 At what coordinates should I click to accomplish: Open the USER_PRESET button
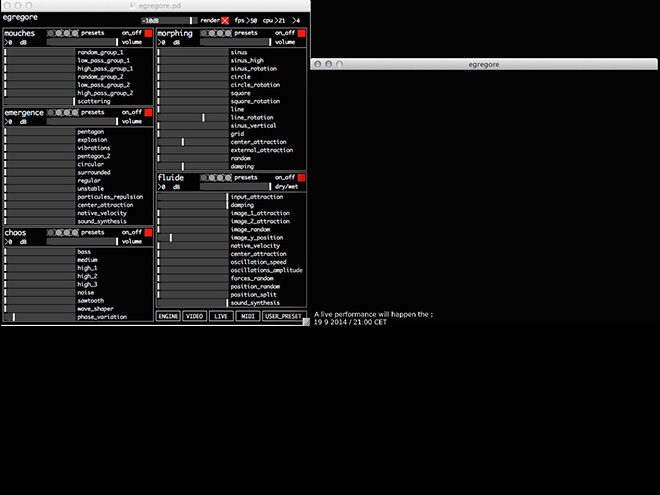coord(283,316)
